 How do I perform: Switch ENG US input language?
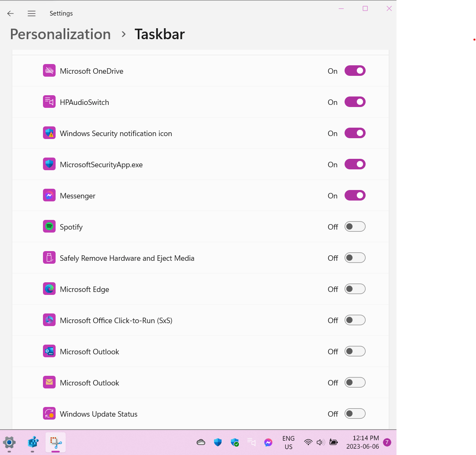[x=289, y=442]
